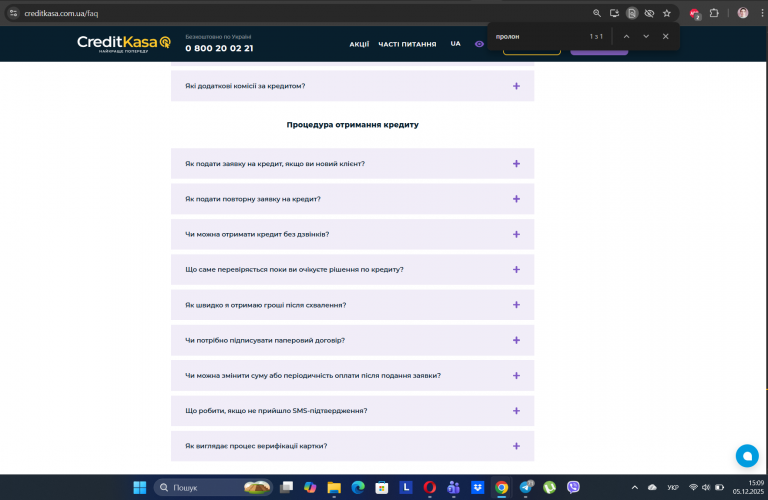The height and width of the screenshot is (500, 768).
Task: Toggle the accessibility eye icon in header
Action: click(479, 44)
